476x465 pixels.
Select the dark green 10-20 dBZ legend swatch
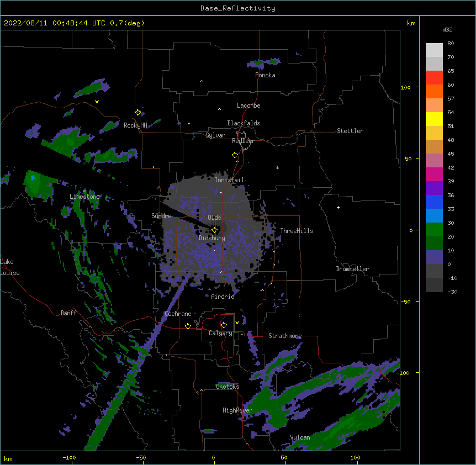tap(434, 244)
